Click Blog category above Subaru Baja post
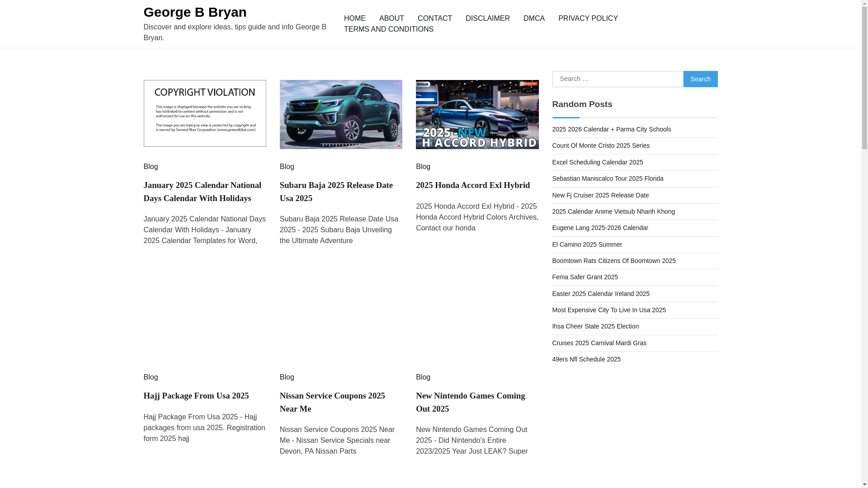The image size is (868, 488). coord(287,167)
